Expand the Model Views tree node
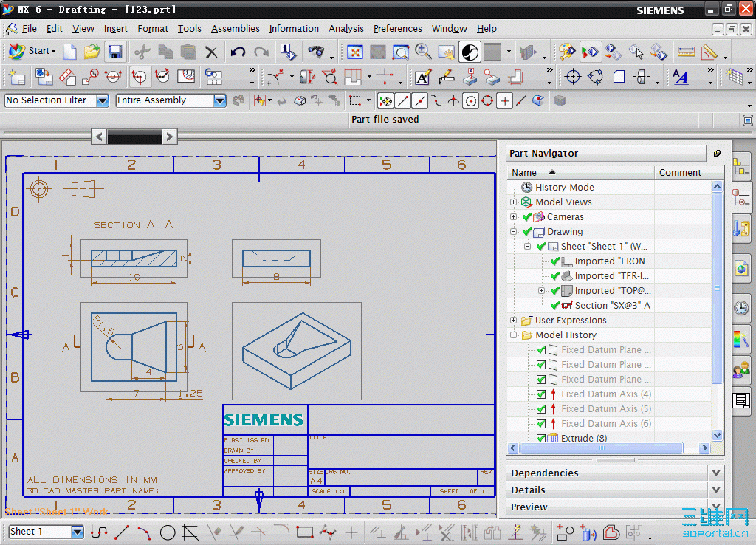 pos(514,202)
